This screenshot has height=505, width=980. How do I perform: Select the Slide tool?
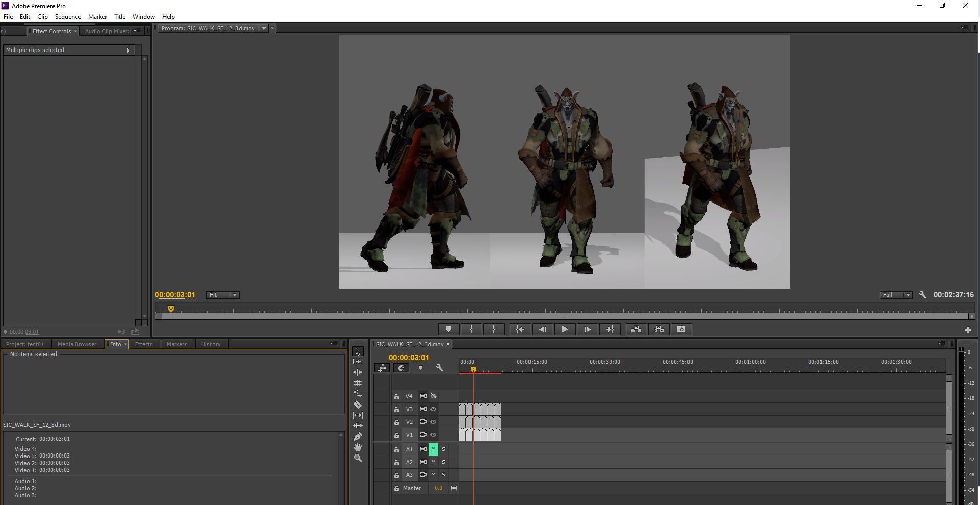pos(358,426)
